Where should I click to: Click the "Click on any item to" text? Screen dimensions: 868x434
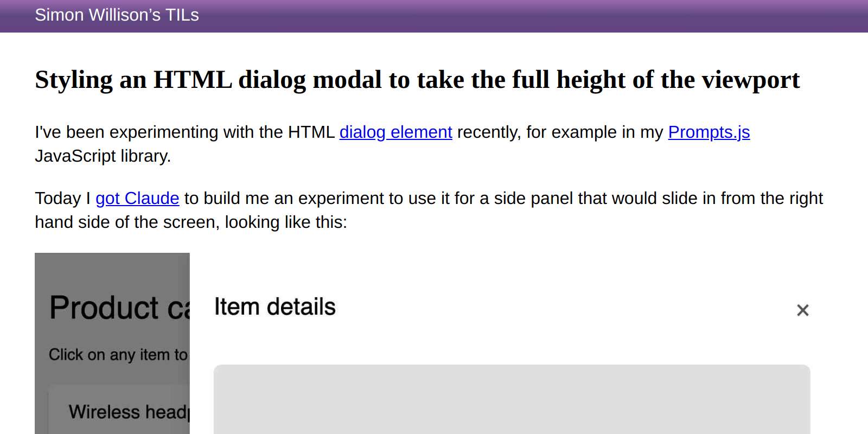(x=118, y=355)
